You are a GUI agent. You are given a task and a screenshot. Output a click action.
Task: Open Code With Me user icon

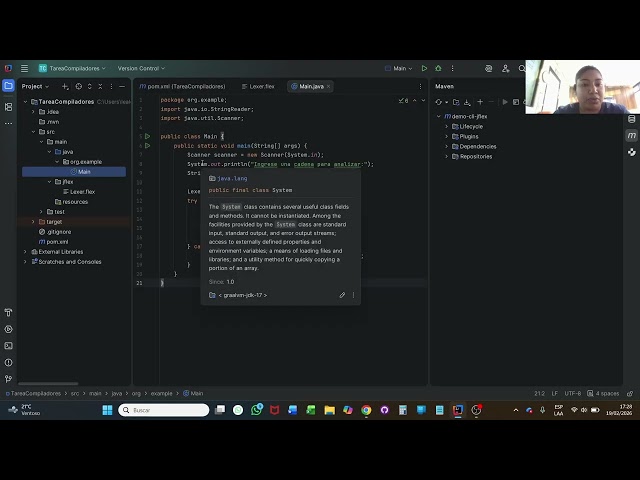[x=506, y=68]
